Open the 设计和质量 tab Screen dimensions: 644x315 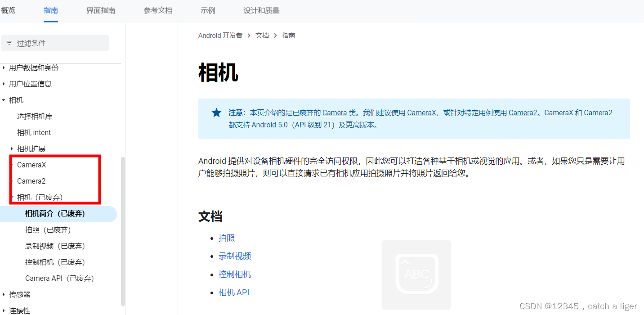coord(261,10)
